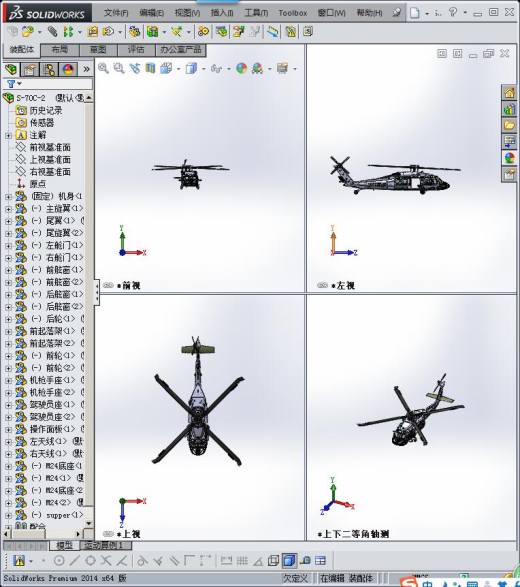Toggle view link icon beside 左视 label

(322, 286)
